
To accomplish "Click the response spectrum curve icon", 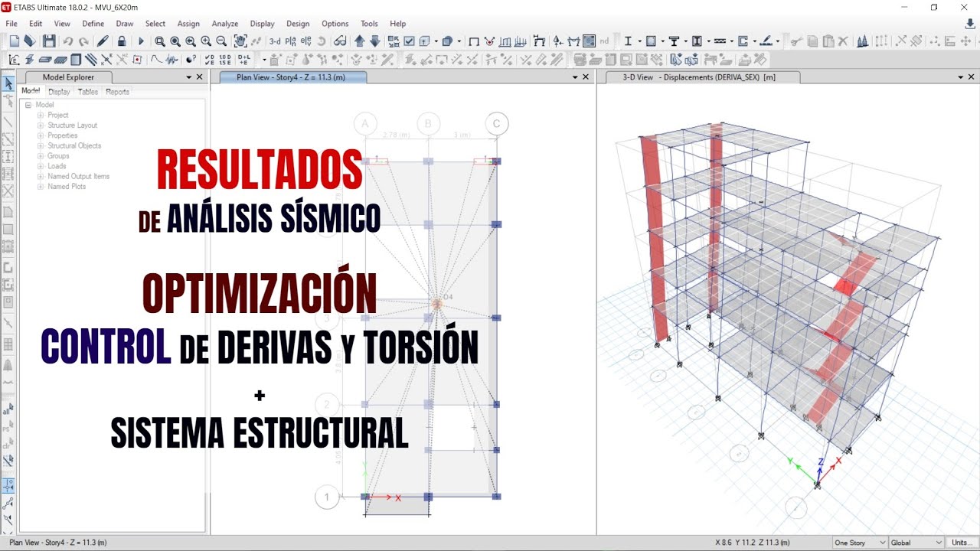I will (156, 59).
